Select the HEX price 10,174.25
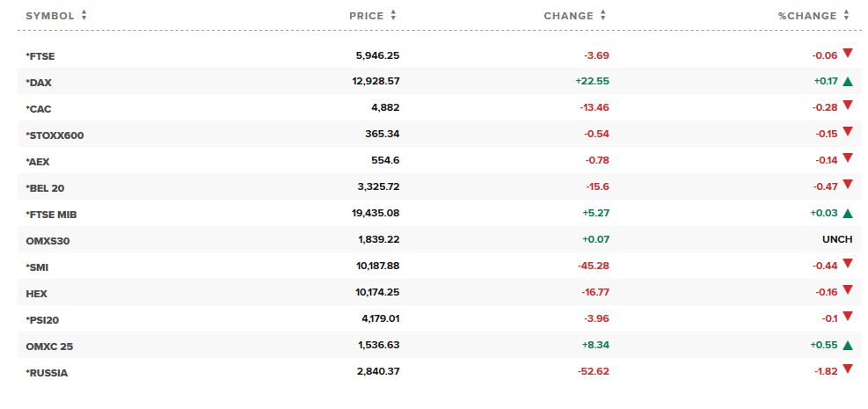868x409 pixels. pyautogui.click(x=377, y=292)
